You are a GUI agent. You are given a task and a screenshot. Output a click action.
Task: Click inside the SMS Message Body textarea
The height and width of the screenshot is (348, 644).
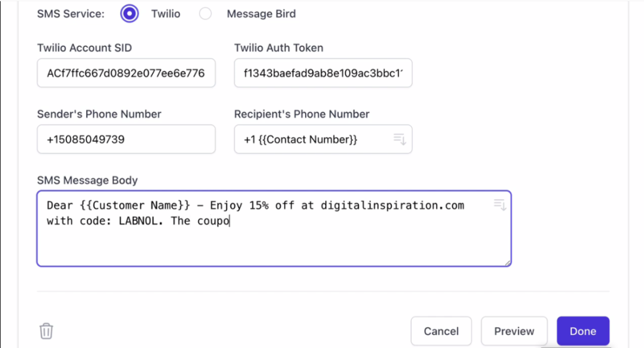(x=274, y=229)
